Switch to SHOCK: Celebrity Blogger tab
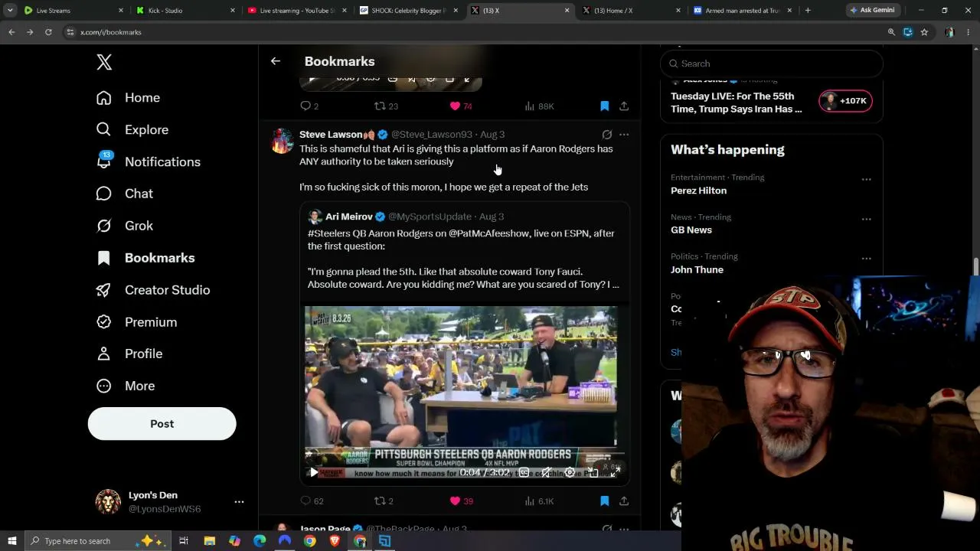The width and height of the screenshot is (980, 551). coord(410,11)
